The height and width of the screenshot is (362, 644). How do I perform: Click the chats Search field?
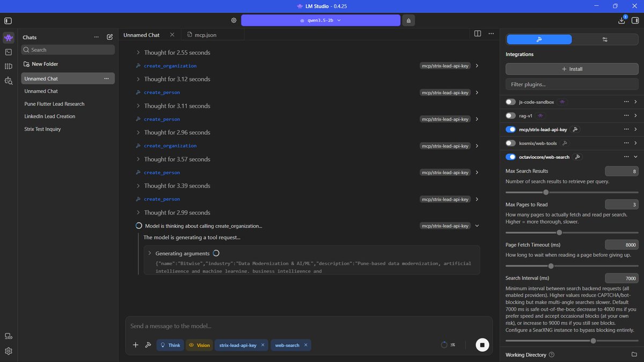pos(68,50)
